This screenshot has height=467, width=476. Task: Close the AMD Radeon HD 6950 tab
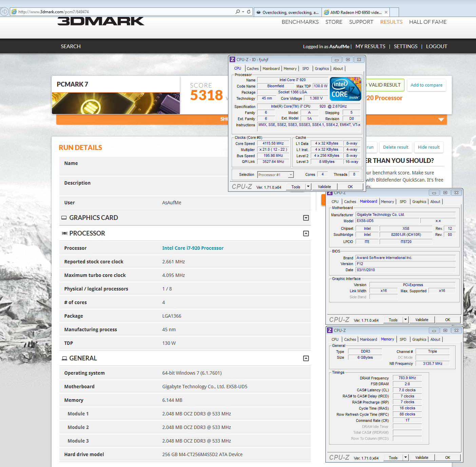386,12
